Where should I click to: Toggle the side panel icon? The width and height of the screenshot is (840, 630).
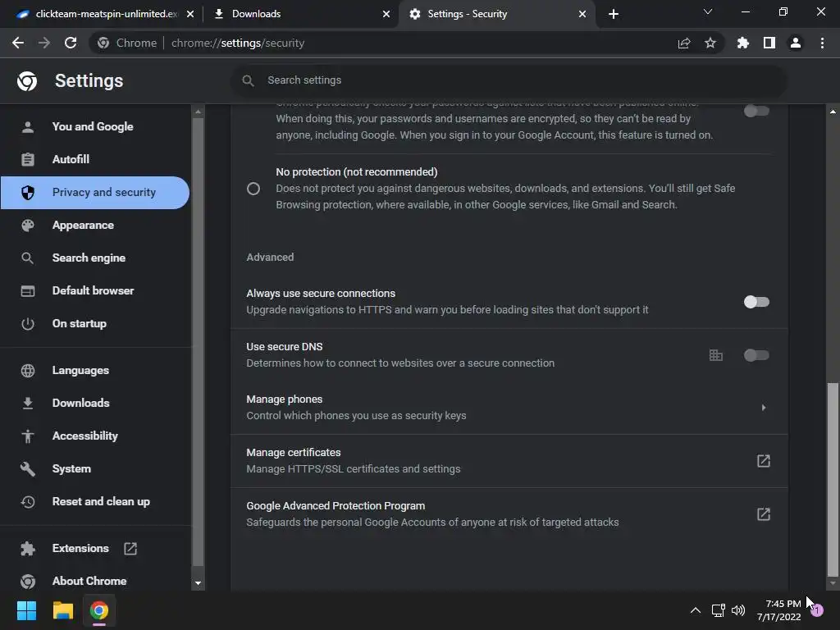(x=769, y=43)
